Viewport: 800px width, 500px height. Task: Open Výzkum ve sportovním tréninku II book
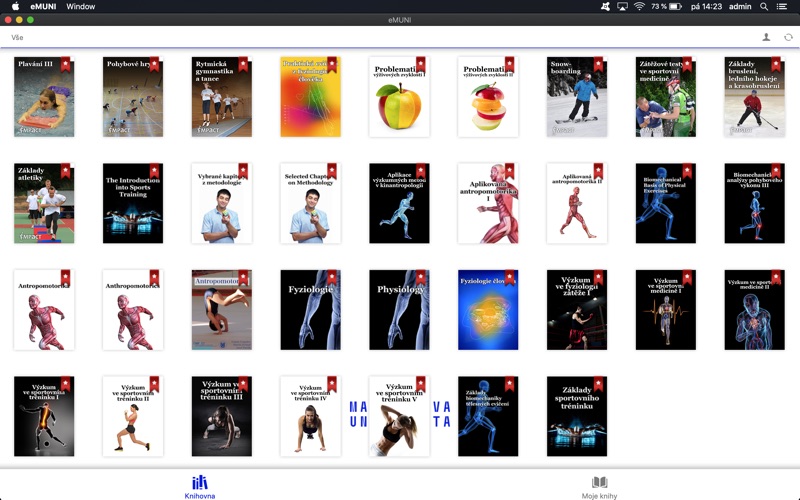tap(133, 416)
